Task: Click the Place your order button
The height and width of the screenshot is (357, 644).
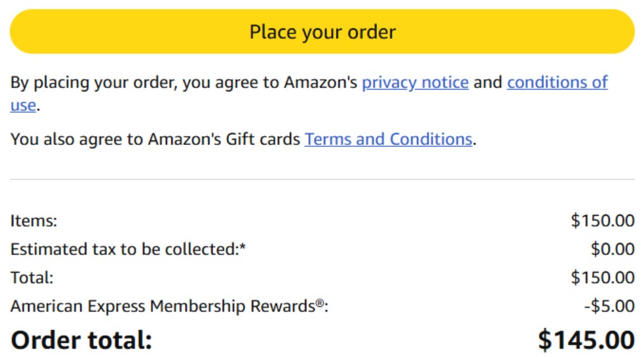Action: [x=322, y=32]
